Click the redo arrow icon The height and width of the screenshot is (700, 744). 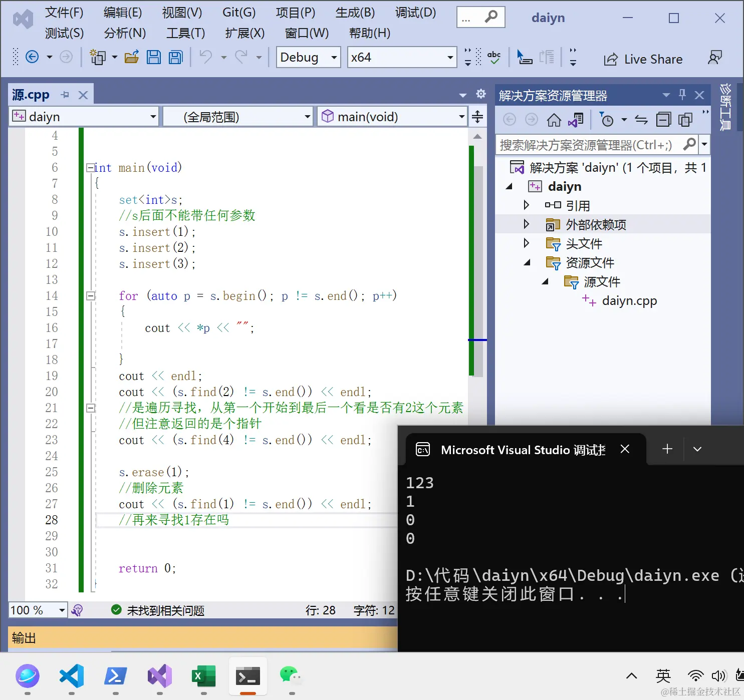(241, 57)
